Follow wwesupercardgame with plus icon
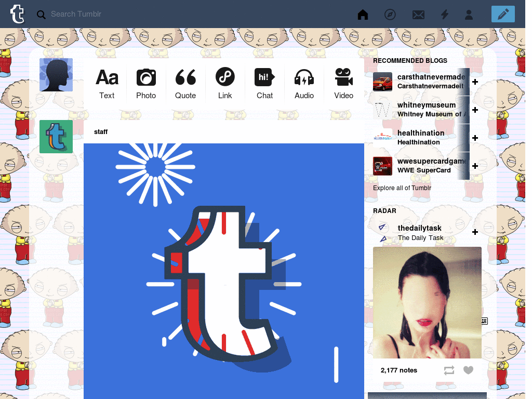This screenshot has height=399, width=532. [475, 166]
